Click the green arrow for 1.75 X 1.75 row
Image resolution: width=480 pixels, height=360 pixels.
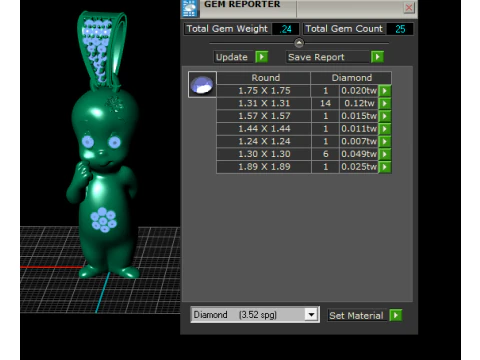pyautogui.click(x=385, y=91)
